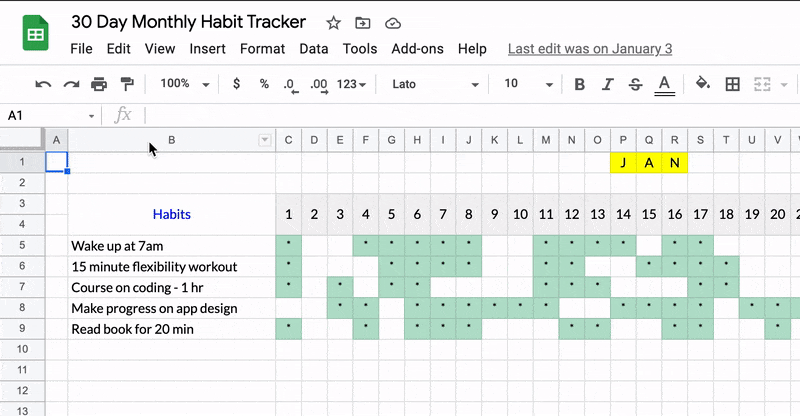Viewport: 800px width, 416px height.
Task: Open the Borders tool in the toolbar
Action: click(x=733, y=84)
